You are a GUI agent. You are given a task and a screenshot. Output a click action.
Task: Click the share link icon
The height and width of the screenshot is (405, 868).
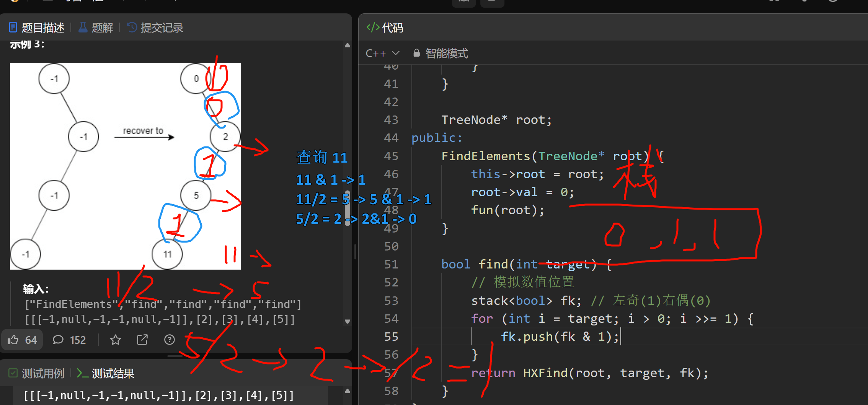(x=142, y=340)
